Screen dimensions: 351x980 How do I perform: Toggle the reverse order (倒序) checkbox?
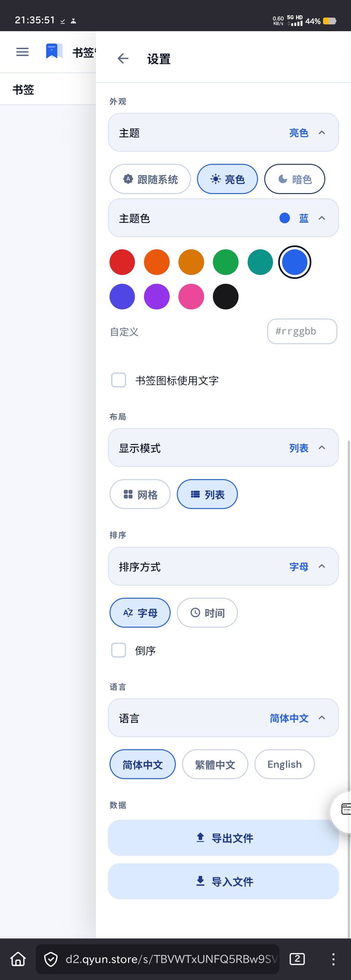tap(119, 650)
